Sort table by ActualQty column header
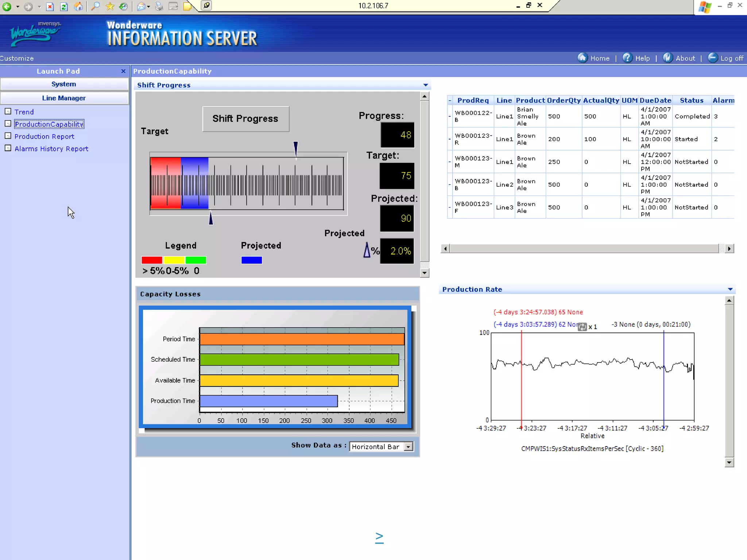This screenshot has height=560, width=747. click(x=601, y=100)
